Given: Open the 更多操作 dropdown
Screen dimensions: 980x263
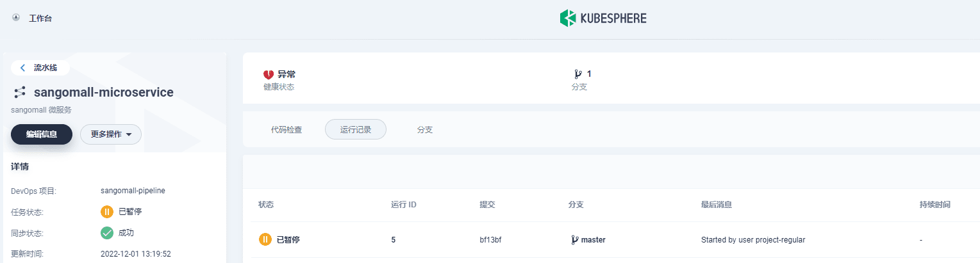Looking at the screenshot, I should click(x=111, y=134).
